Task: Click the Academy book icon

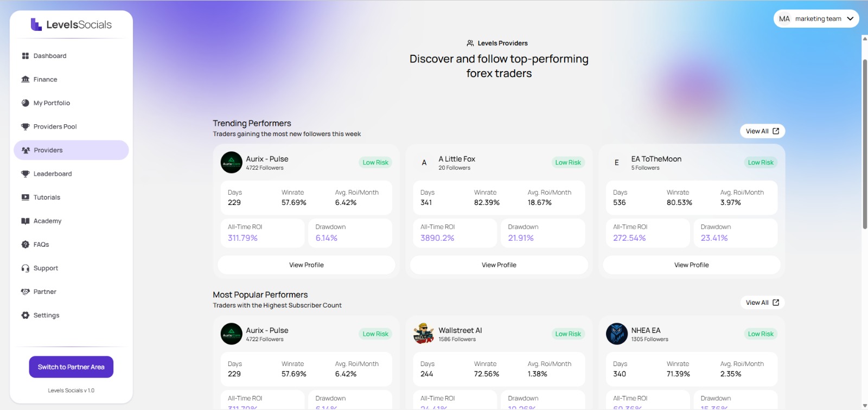Action: coord(25,221)
